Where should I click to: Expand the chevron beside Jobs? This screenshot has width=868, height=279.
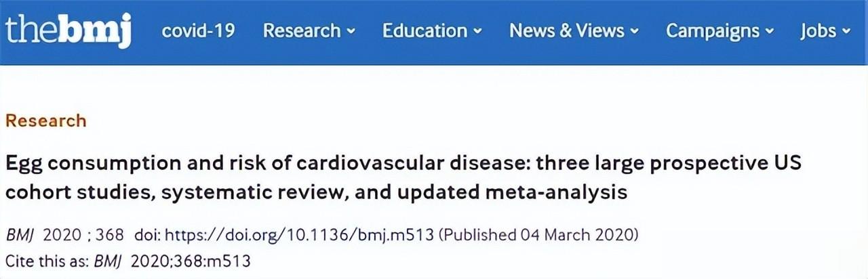coord(846,31)
